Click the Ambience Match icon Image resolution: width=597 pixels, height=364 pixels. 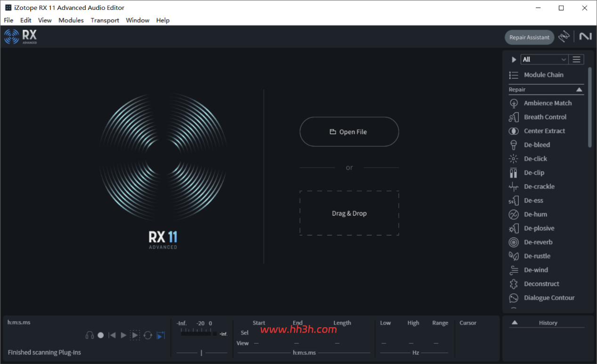pos(514,103)
